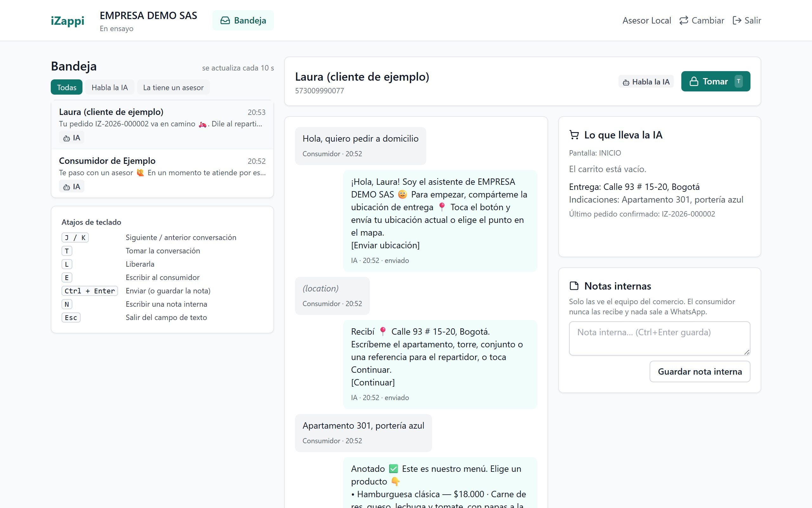Click the 'Hola, quiero pedir a domicilio' message
The width and height of the screenshot is (812, 508).
360,146
